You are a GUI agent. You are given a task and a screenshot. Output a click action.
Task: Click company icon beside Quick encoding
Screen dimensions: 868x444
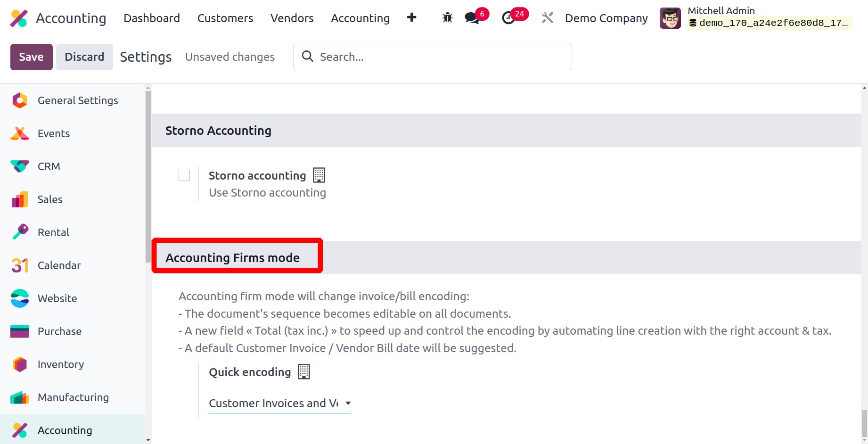[304, 372]
